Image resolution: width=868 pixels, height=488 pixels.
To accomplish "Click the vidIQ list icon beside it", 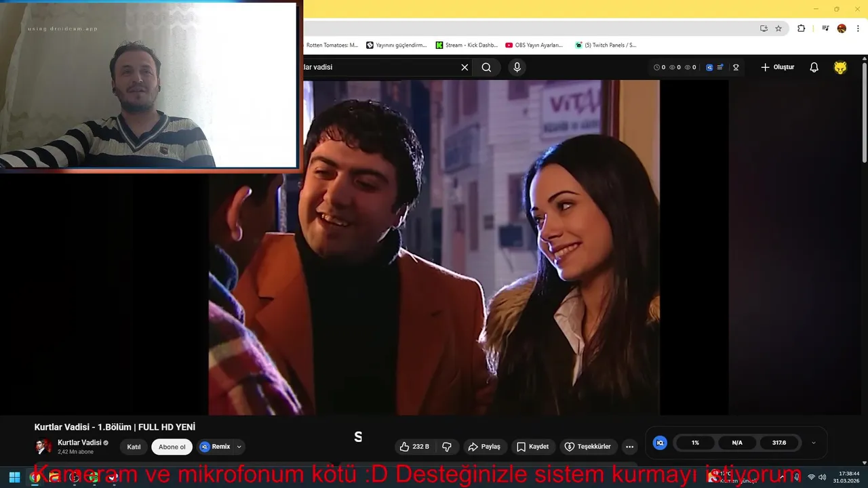I will pos(720,67).
